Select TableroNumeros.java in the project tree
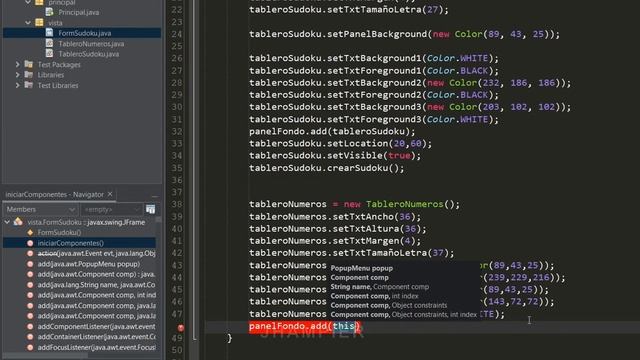This screenshot has width=640, height=360. (x=91, y=44)
